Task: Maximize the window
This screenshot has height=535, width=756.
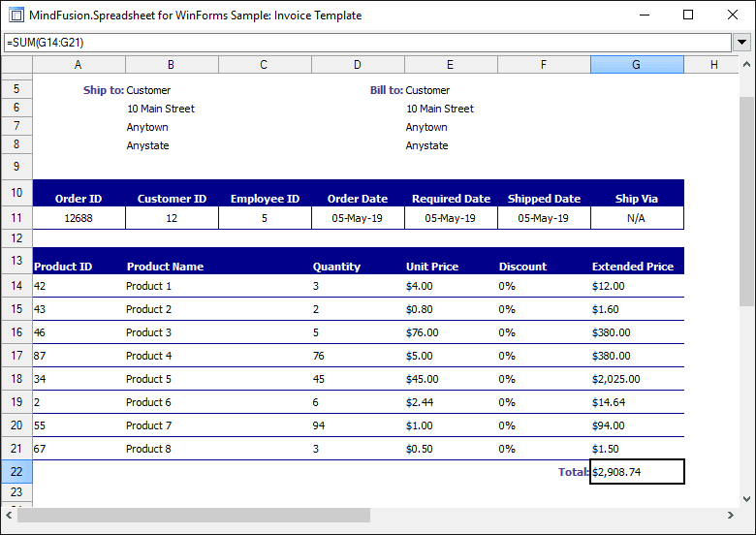Action: coord(688,15)
